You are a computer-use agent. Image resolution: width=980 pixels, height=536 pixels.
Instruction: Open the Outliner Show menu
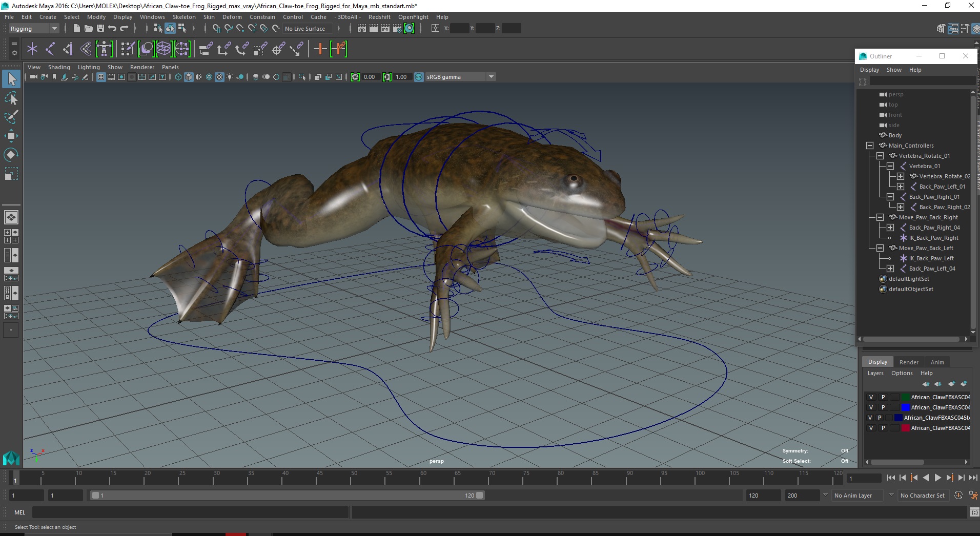[x=894, y=70]
